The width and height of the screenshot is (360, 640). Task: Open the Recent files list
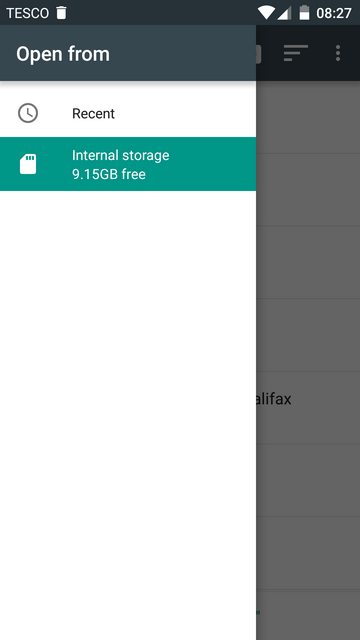[x=128, y=113]
